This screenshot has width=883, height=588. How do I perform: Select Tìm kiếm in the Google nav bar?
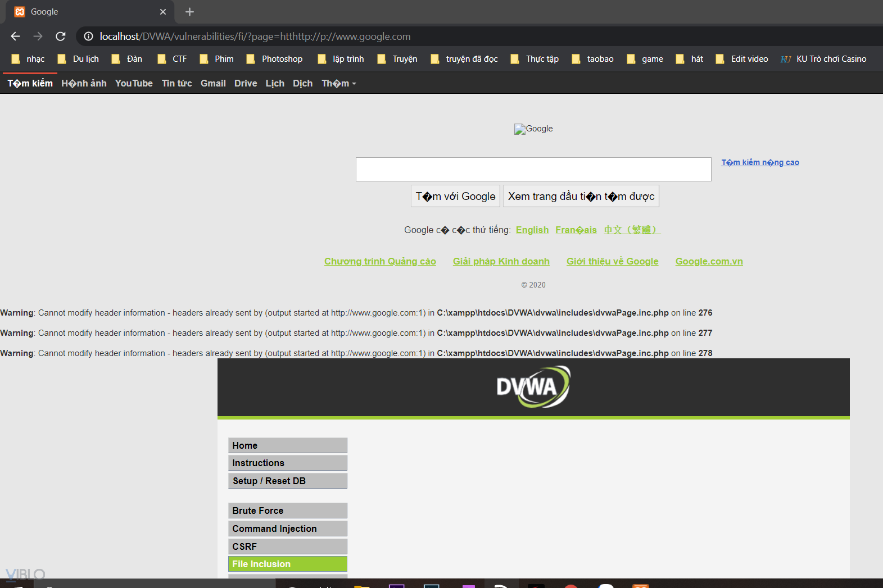click(x=30, y=84)
